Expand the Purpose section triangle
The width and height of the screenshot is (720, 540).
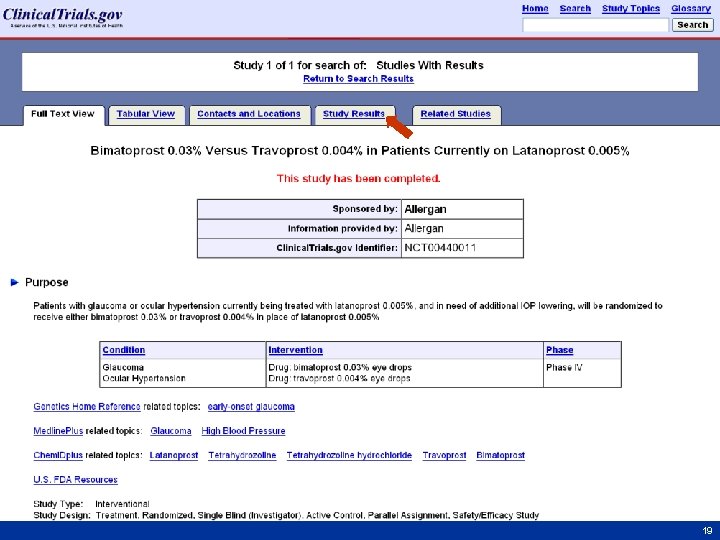[x=15, y=282]
